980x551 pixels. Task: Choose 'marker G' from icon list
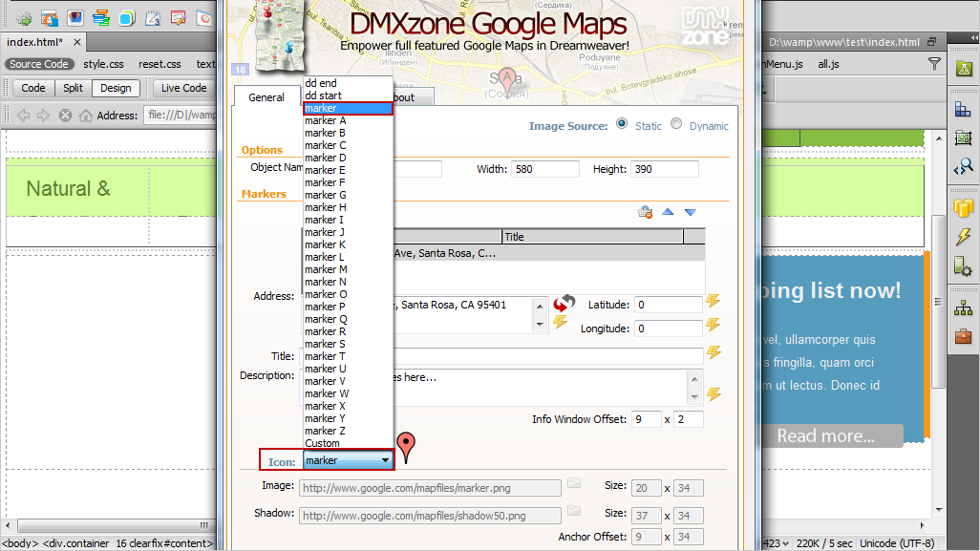[348, 195]
